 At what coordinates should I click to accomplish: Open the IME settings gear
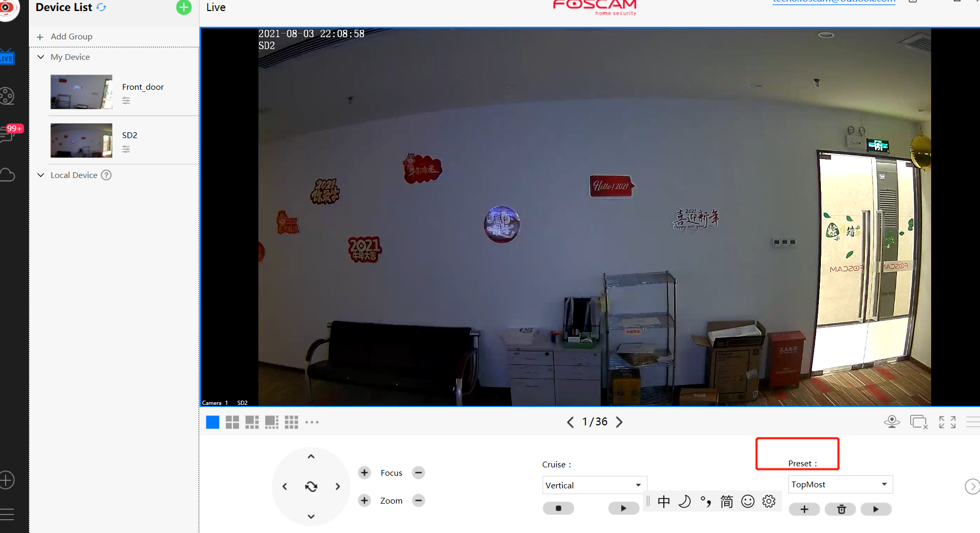click(x=768, y=501)
